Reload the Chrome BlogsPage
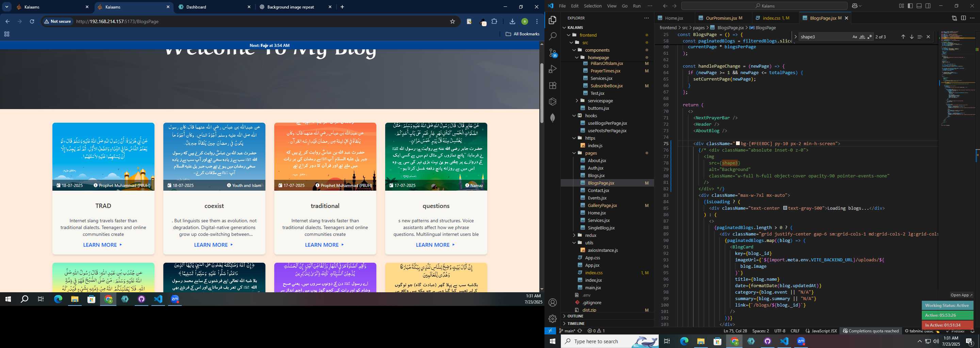This screenshot has height=348, width=980. tap(32, 21)
